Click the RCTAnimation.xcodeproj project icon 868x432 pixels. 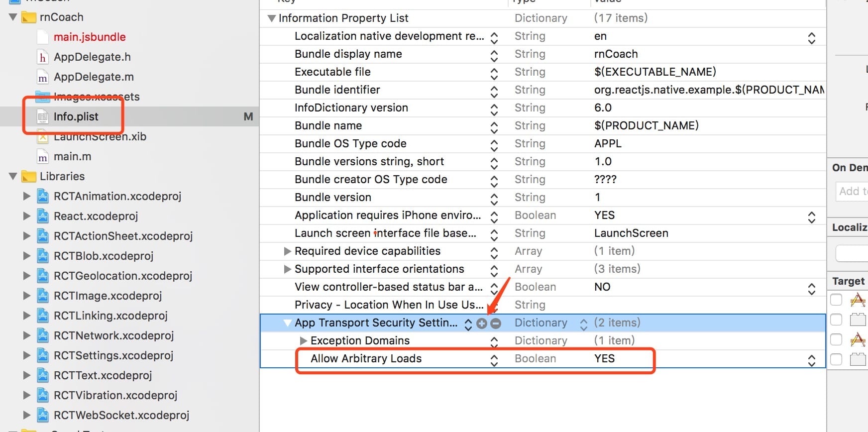tap(43, 197)
